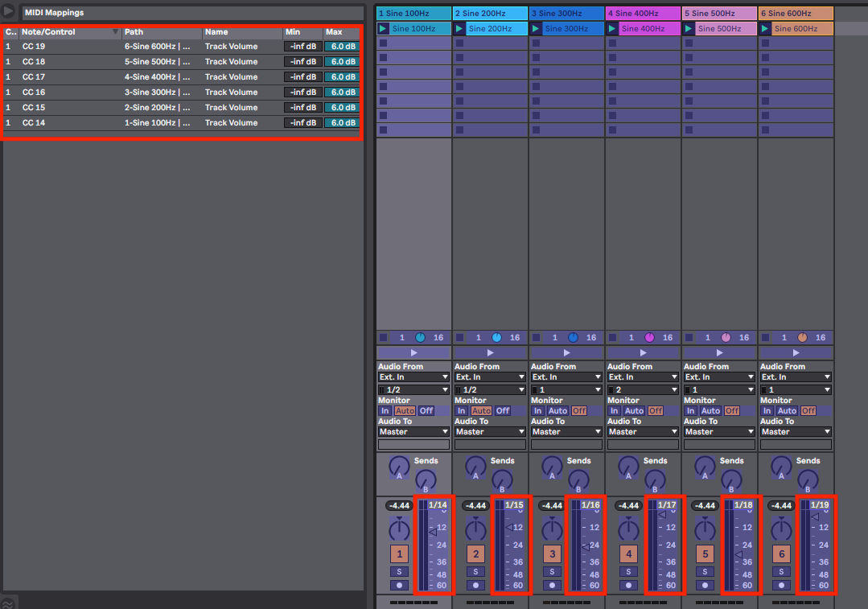
Task: Click the volume fader mapped 1/14 on track 1
Action: pos(434,545)
